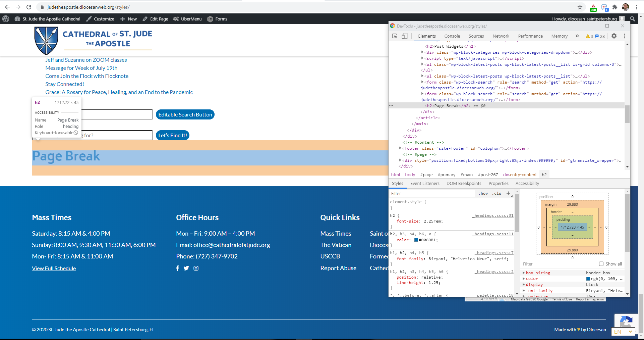Expand the footer site-footer element node

(x=400, y=148)
